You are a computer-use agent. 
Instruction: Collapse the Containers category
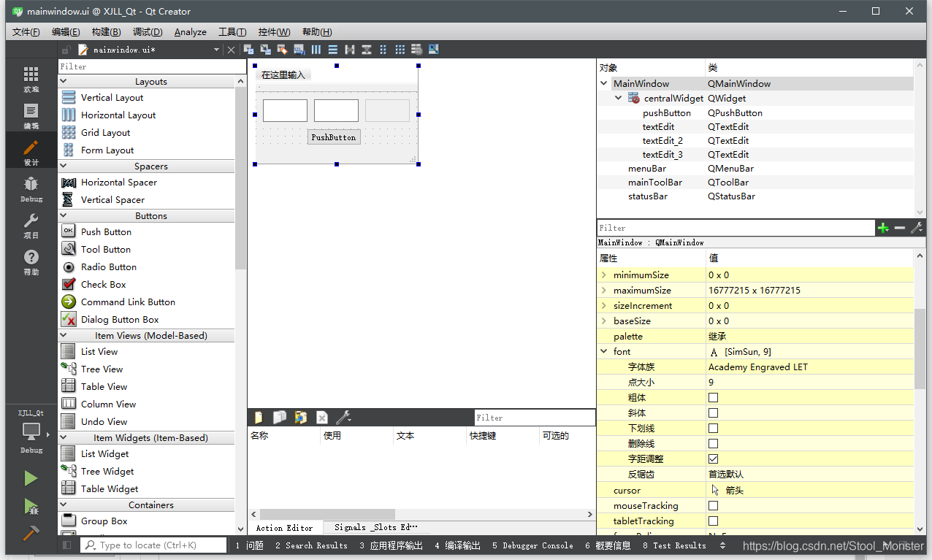(63, 505)
